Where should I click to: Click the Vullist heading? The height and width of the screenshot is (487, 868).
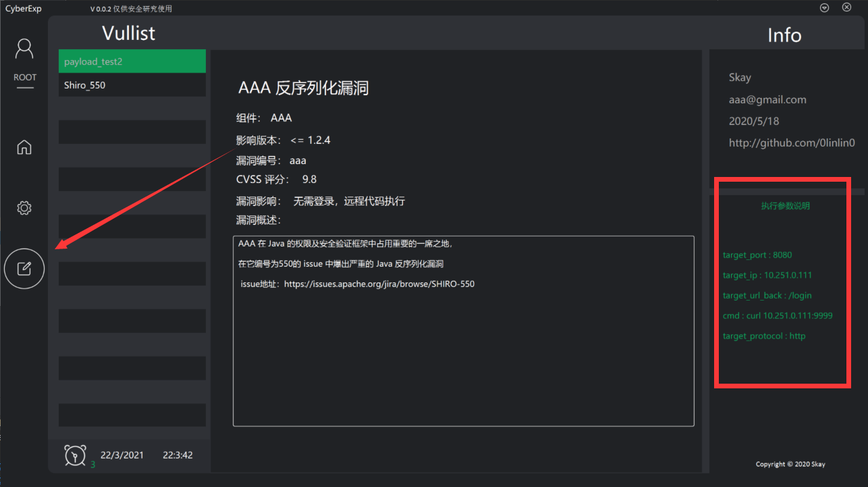pos(128,32)
